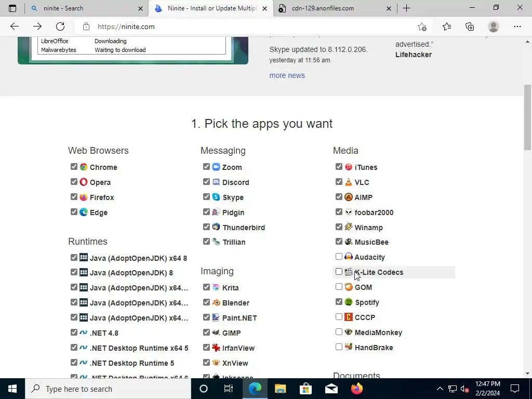Click the MusicBee app icon

tap(349, 242)
